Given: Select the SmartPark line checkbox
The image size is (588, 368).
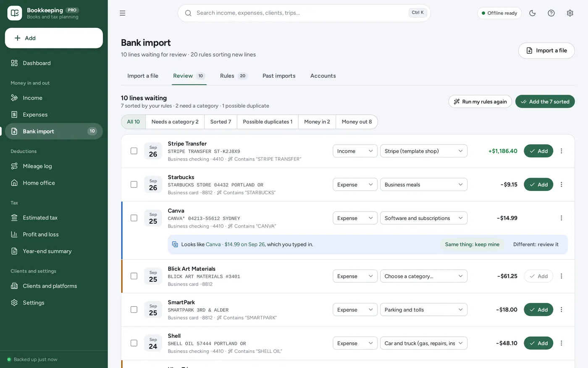Looking at the screenshot, I should point(134,310).
